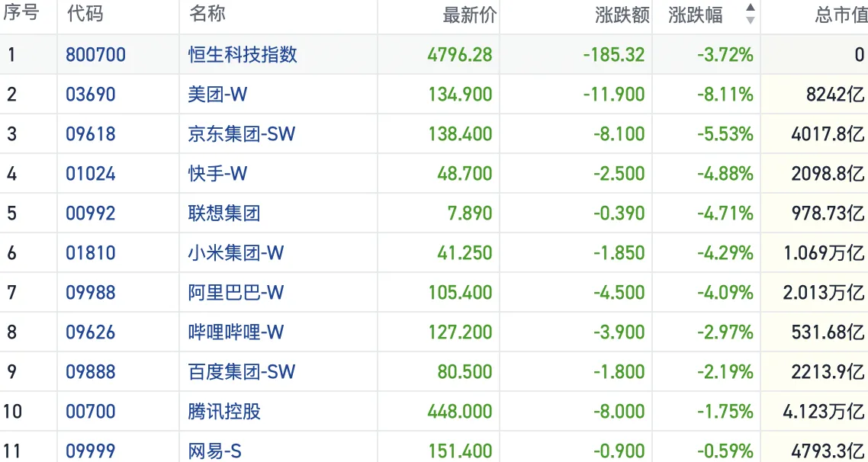Open 阿里巴巴-W stock page
Image resolution: width=868 pixels, height=462 pixels.
(x=236, y=292)
